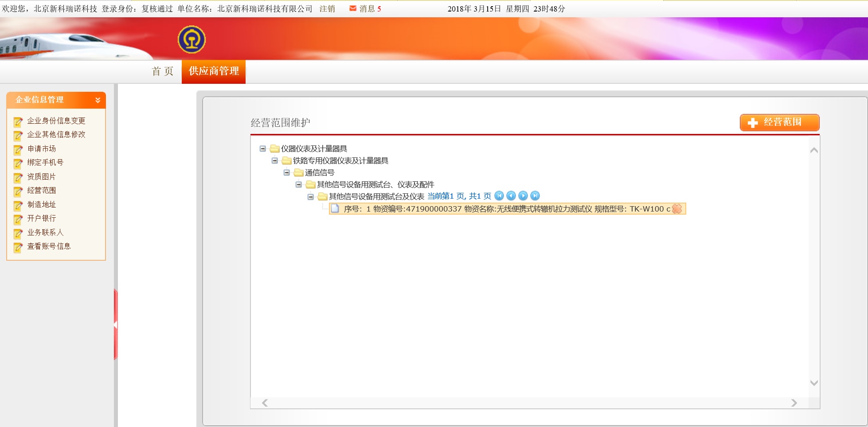
Task: Click the 绑定手机号 edit icon
Action: coord(18,163)
